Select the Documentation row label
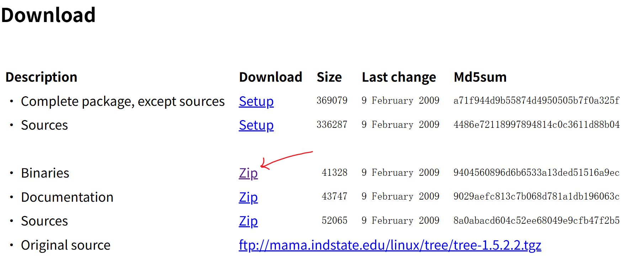 [67, 197]
